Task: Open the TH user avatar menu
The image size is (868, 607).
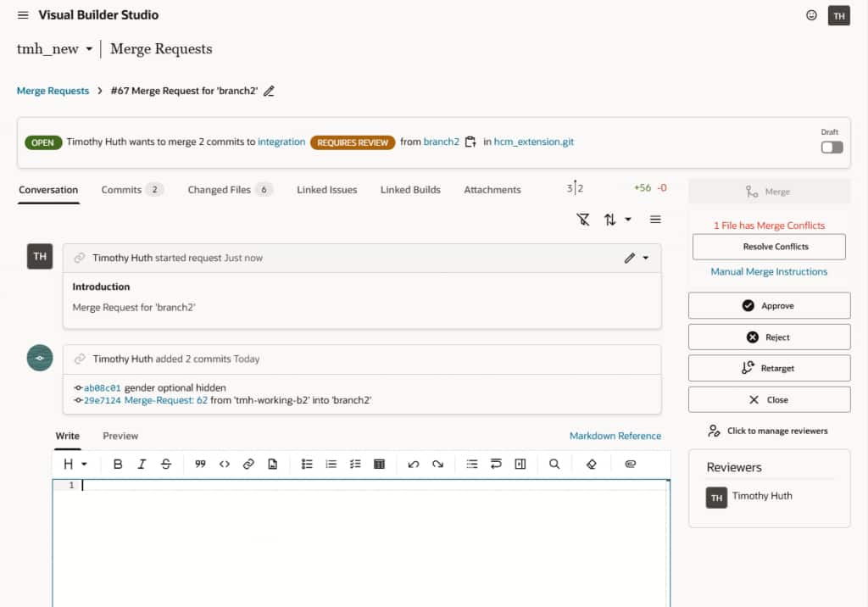Action: click(x=838, y=15)
